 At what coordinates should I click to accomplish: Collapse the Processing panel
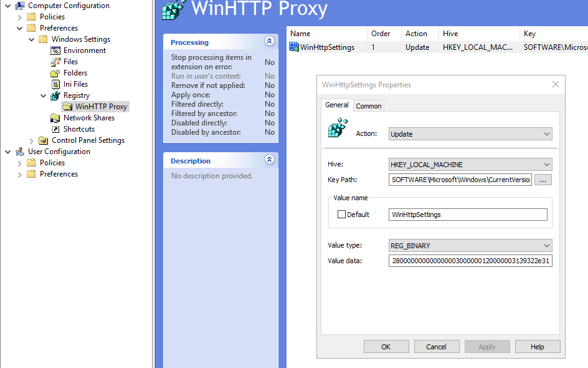(269, 41)
